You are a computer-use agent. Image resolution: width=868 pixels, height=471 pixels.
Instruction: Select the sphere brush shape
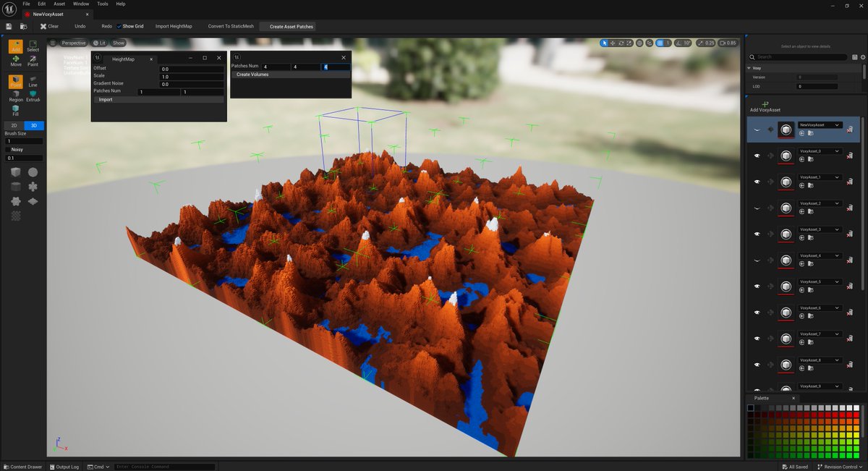point(33,171)
